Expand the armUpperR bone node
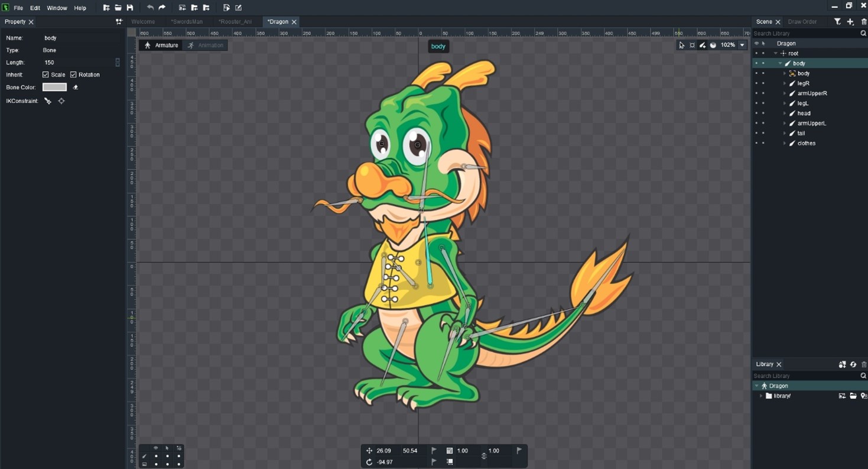The image size is (868, 469). point(785,93)
